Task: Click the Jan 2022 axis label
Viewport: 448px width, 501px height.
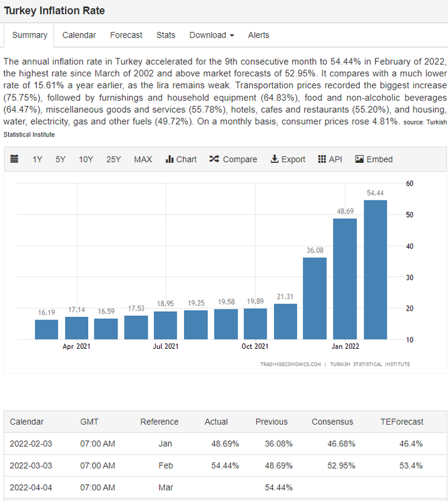Action: point(345,346)
